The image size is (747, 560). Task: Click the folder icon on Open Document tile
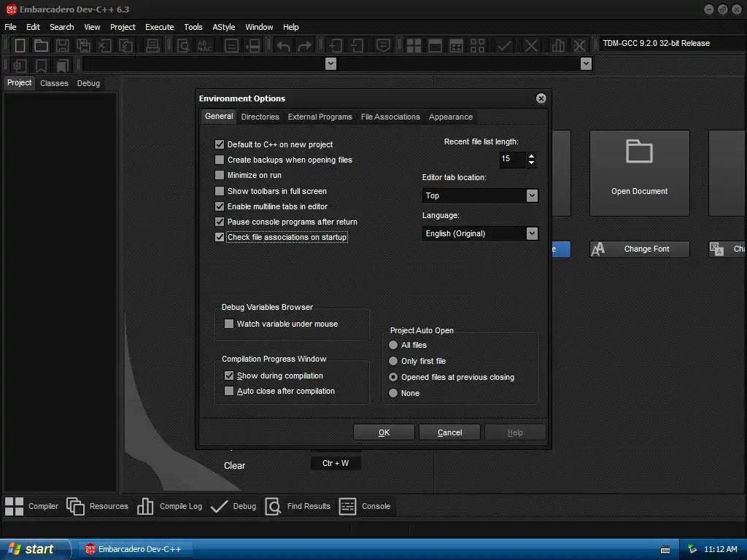pyautogui.click(x=639, y=152)
